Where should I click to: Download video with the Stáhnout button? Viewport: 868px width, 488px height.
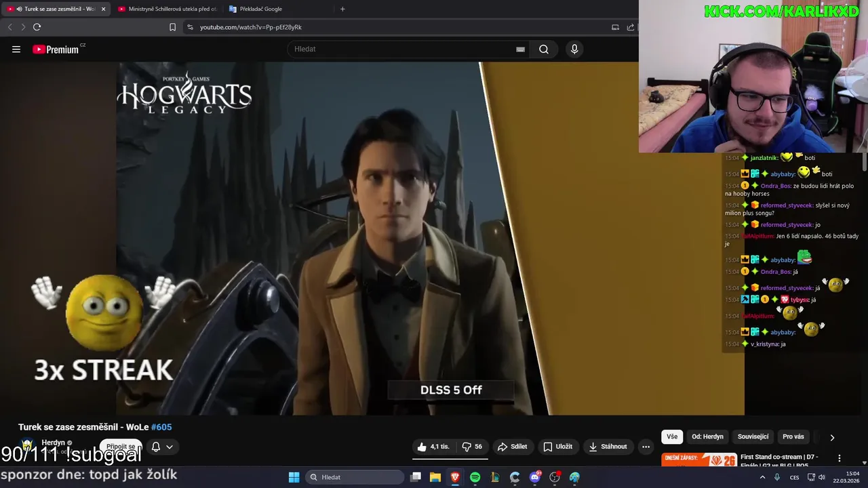[x=608, y=447]
